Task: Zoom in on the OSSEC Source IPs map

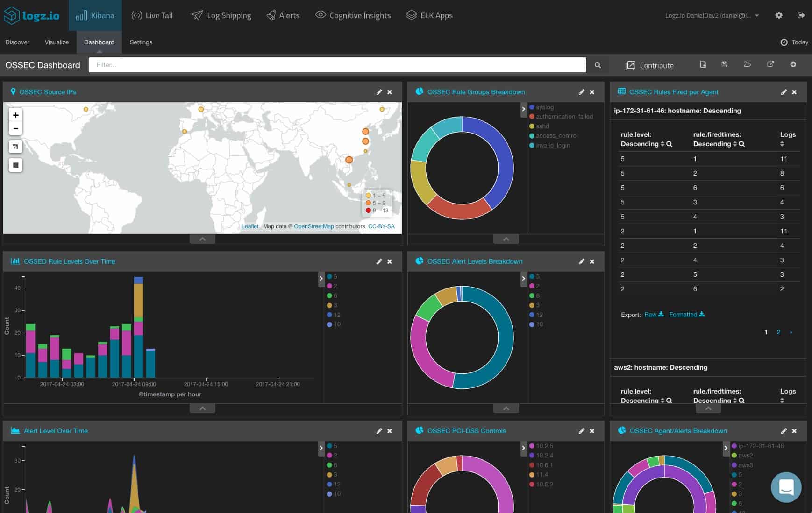Action: [16, 115]
